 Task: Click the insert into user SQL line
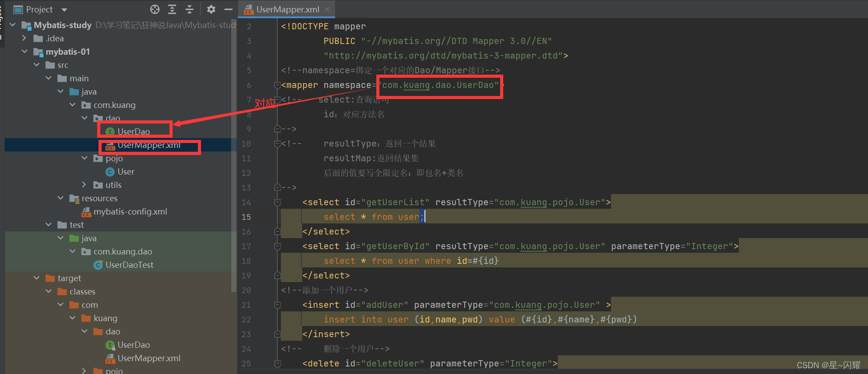tap(480, 319)
